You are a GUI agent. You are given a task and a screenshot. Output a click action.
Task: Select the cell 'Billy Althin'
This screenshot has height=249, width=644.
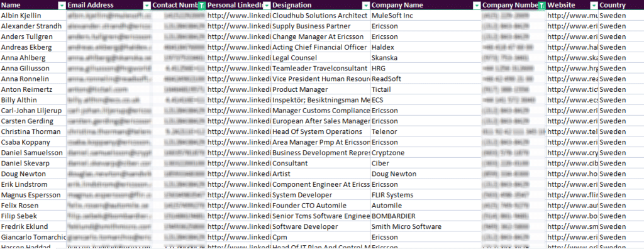[x=33, y=100]
